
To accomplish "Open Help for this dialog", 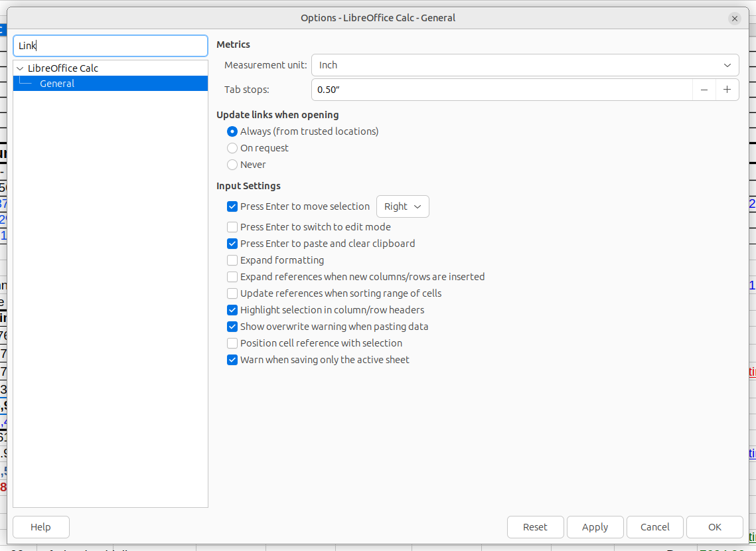I will point(41,527).
